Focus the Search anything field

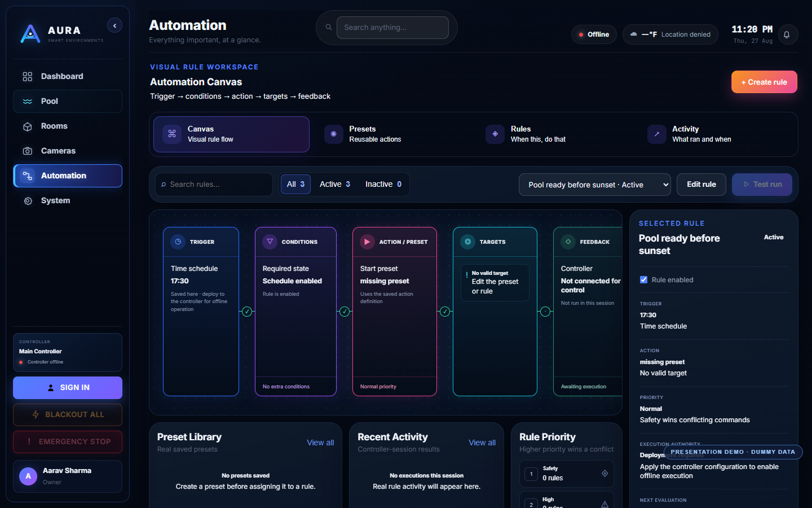point(392,27)
